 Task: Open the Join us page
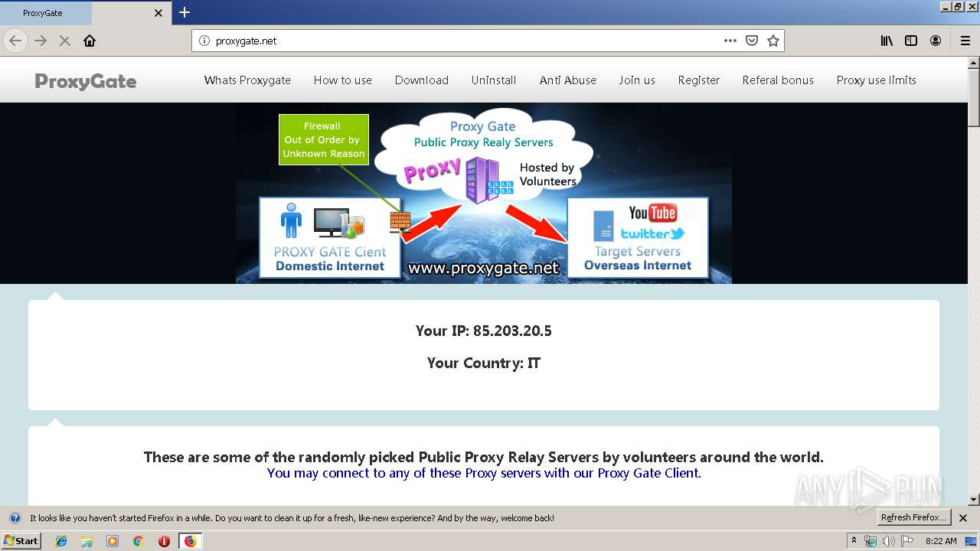click(x=637, y=80)
